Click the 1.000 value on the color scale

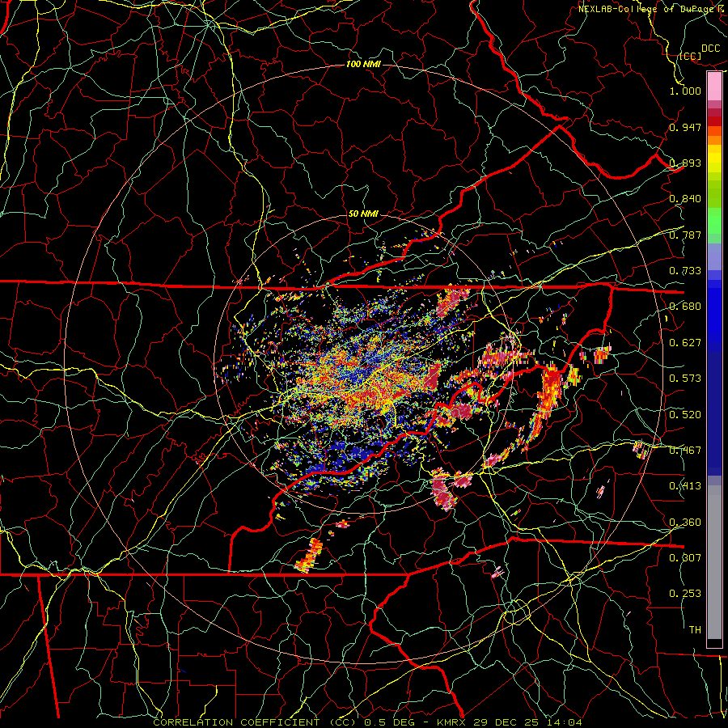click(685, 91)
